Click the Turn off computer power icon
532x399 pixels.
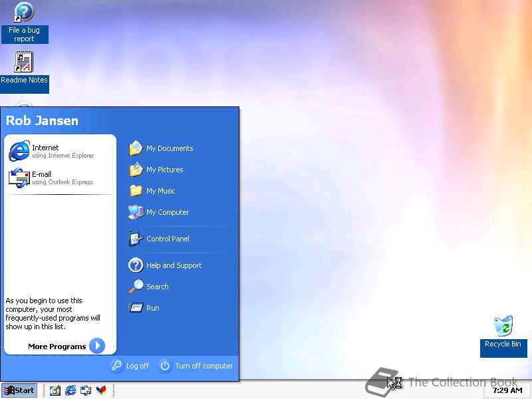coord(165,366)
